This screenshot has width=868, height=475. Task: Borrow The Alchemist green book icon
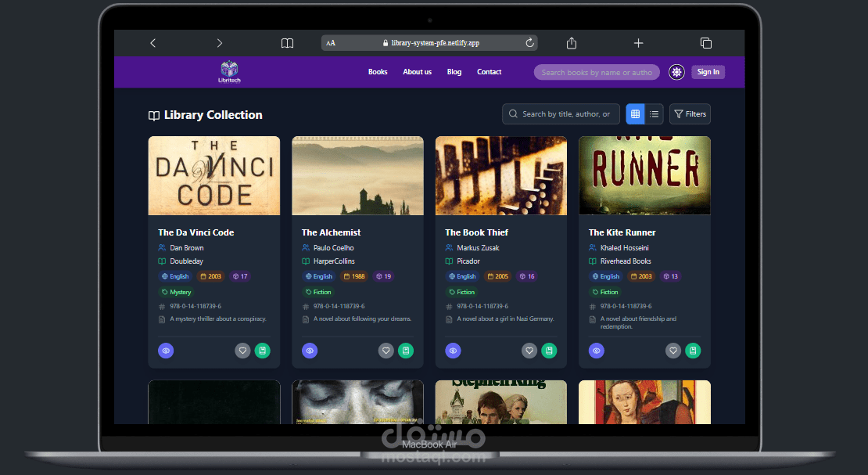pyautogui.click(x=406, y=351)
